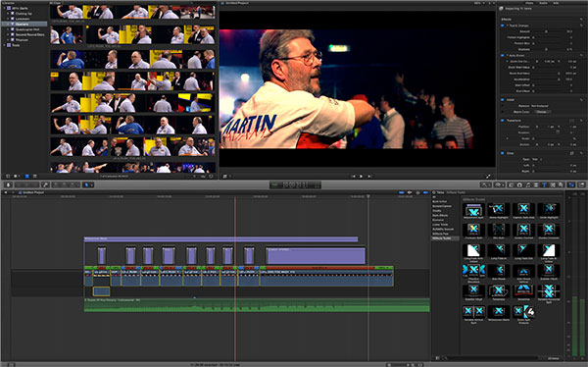Open the viewer zoom percentage dropdown
The width and height of the screenshot is (588, 367).
pos(479,3)
